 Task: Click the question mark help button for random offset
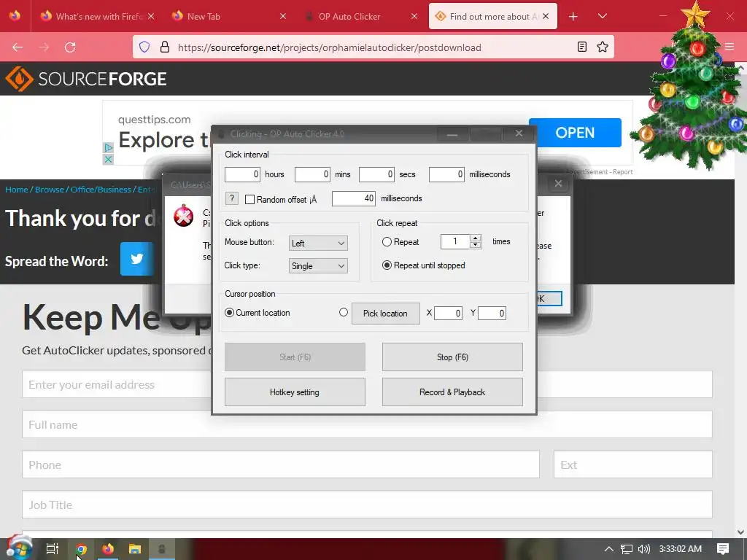point(231,198)
